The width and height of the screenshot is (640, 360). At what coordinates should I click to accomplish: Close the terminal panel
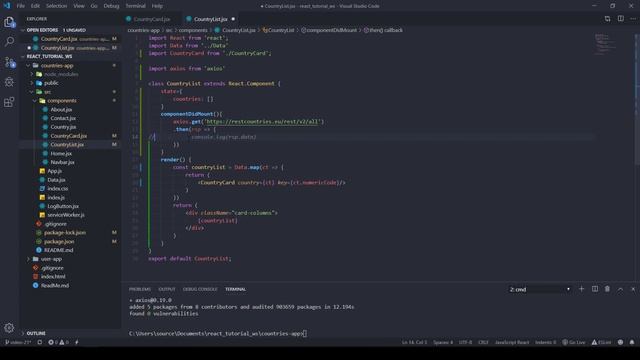pos(633,289)
